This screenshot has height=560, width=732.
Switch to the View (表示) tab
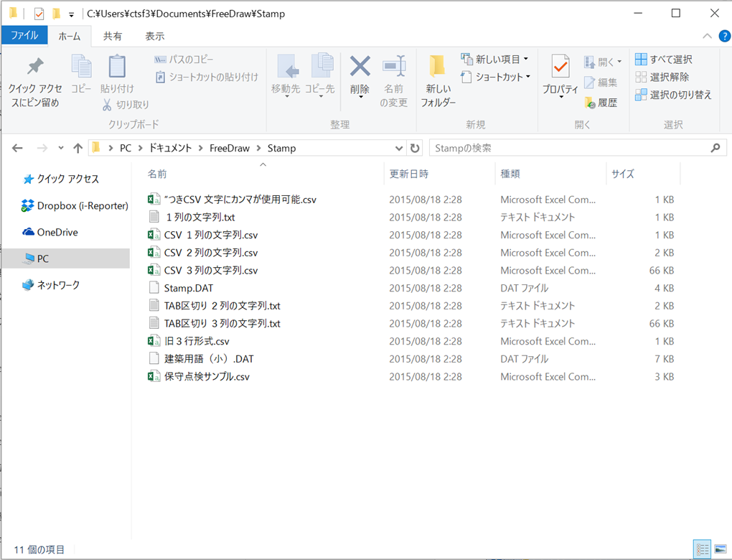point(154,36)
